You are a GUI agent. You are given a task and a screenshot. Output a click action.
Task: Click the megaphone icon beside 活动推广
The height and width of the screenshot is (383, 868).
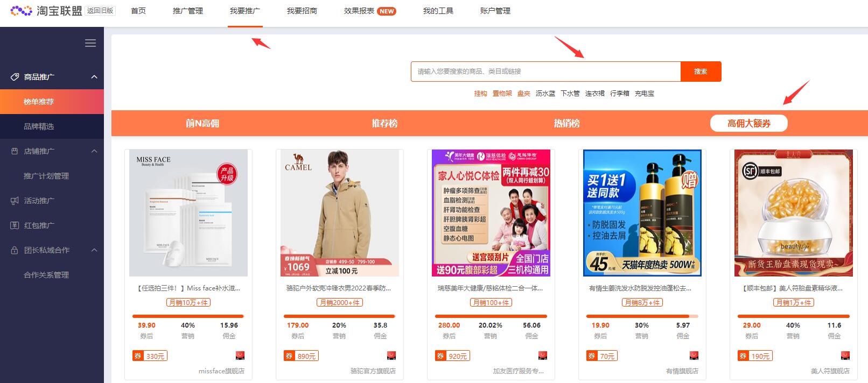click(x=15, y=201)
